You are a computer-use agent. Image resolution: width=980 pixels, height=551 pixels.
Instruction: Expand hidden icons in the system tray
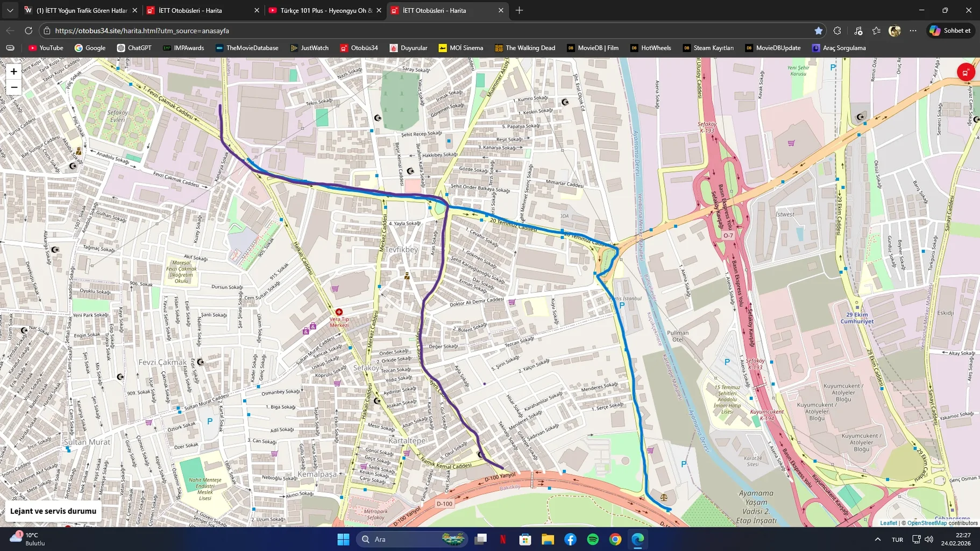(x=877, y=539)
